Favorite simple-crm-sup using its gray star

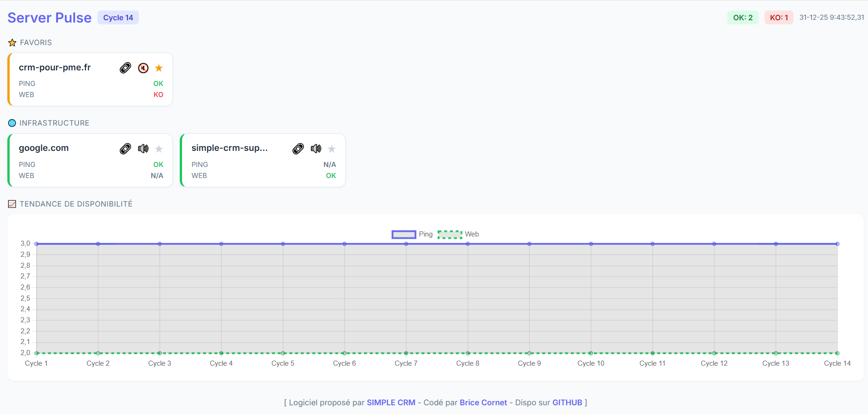[331, 149]
